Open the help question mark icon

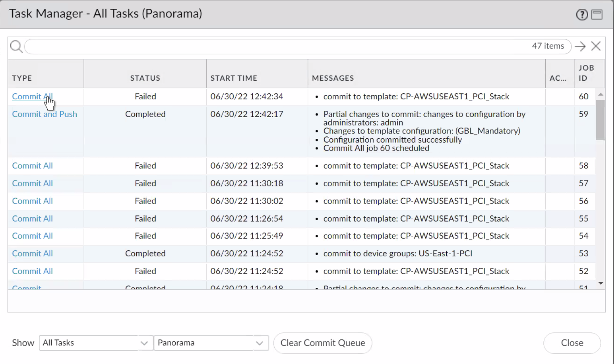(x=582, y=15)
